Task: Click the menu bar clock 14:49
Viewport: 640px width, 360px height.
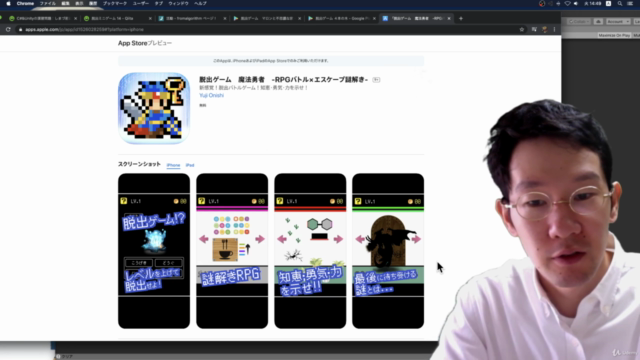Action: (x=592, y=3)
